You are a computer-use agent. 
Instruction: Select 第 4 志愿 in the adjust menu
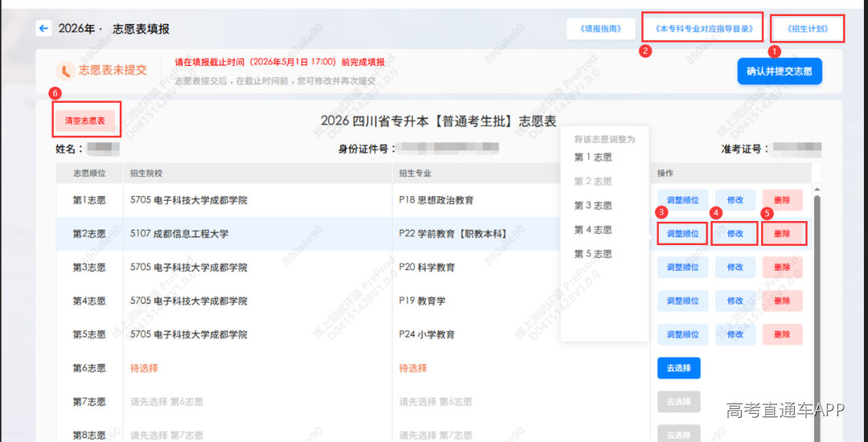coord(593,230)
